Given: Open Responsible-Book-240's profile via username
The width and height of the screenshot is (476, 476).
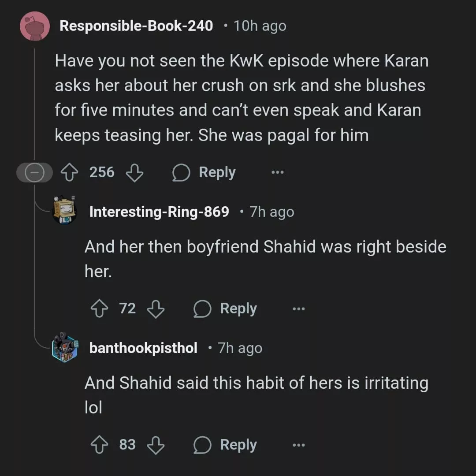Looking at the screenshot, I should click(x=136, y=26).
